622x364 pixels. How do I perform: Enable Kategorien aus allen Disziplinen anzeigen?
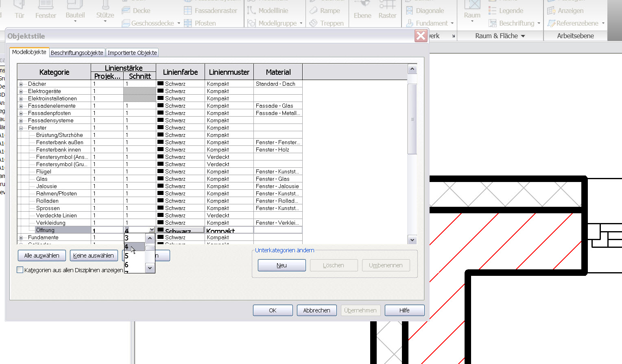click(20, 270)
